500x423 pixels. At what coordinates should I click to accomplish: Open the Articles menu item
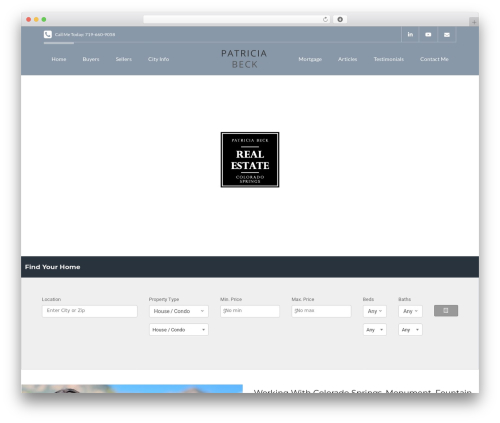point(347,59)
